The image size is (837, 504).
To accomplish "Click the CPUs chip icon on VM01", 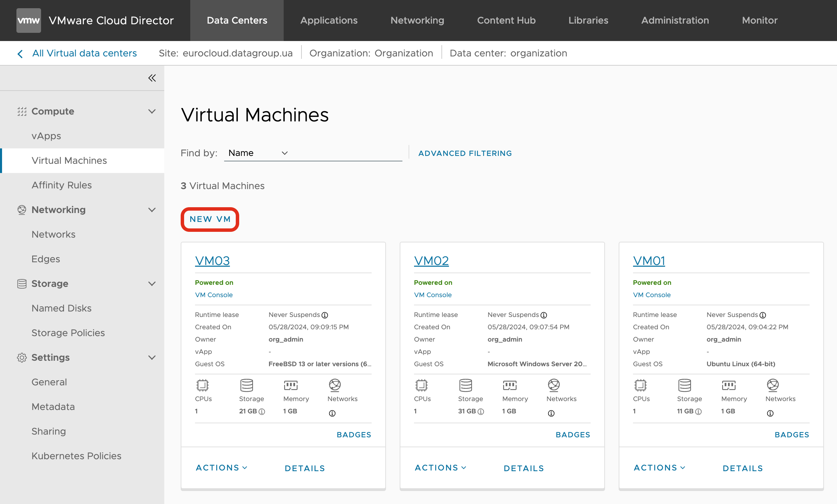I will point(640,385).
